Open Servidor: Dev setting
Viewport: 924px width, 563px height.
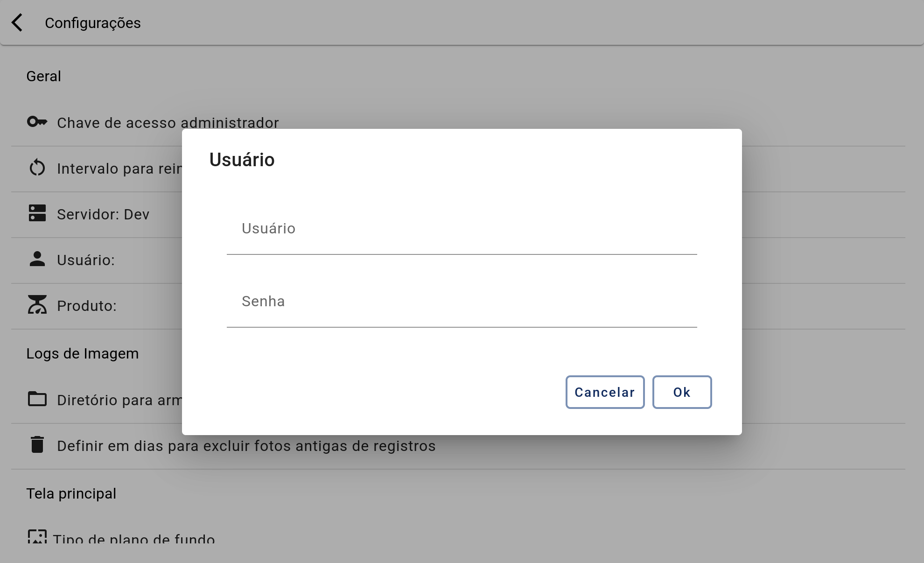pyautogui.click(x=103, y=214)
